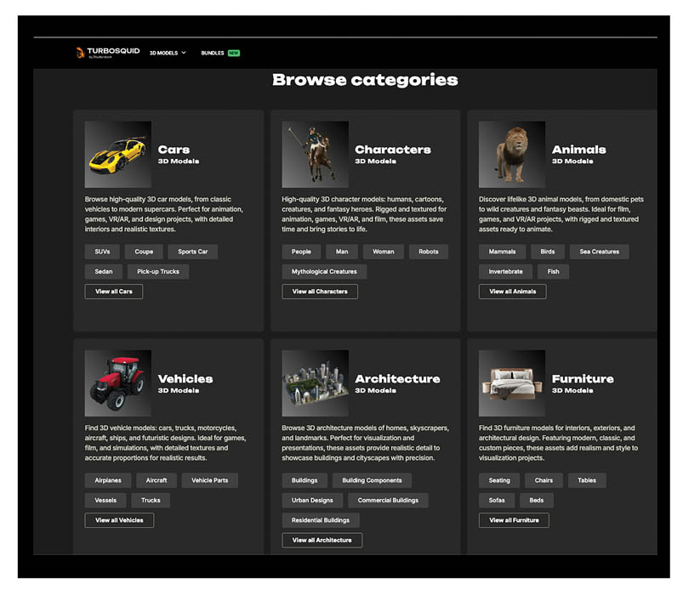This screenshot has width=700, height=612.
Task: Click the TurboSquid logo icon
Action: click(80, 53)
